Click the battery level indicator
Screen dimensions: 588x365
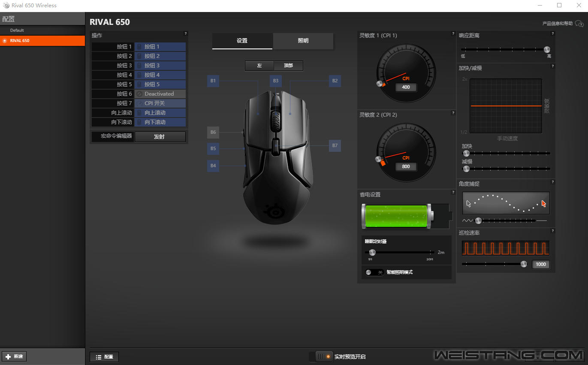coord(407,216)
